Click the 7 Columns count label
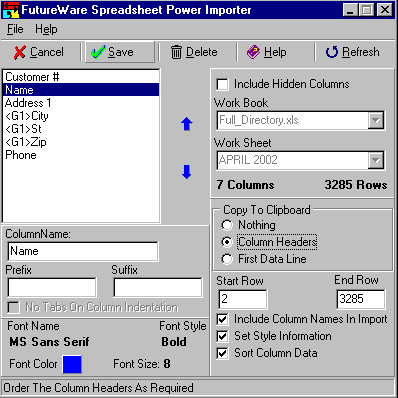 tap(245, 185)
